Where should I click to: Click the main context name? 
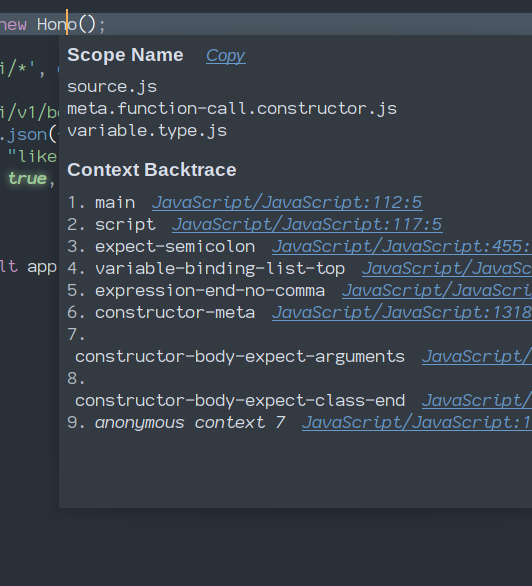coord(115,203)
